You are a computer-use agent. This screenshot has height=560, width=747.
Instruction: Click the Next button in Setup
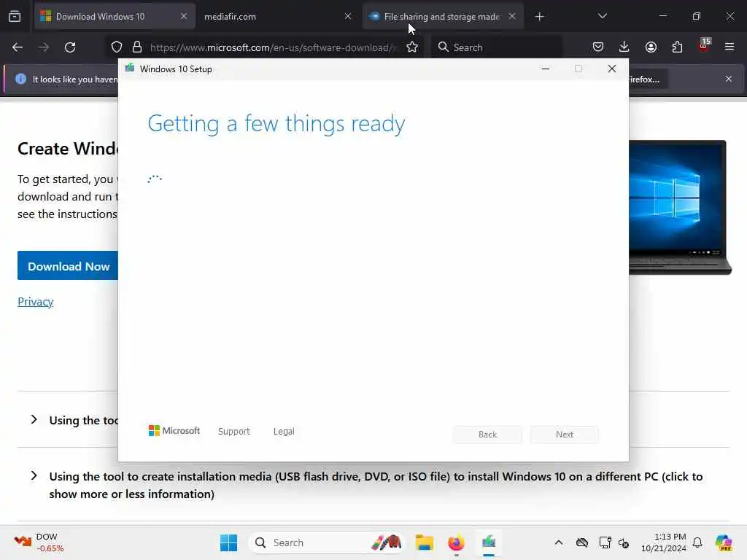565,435
